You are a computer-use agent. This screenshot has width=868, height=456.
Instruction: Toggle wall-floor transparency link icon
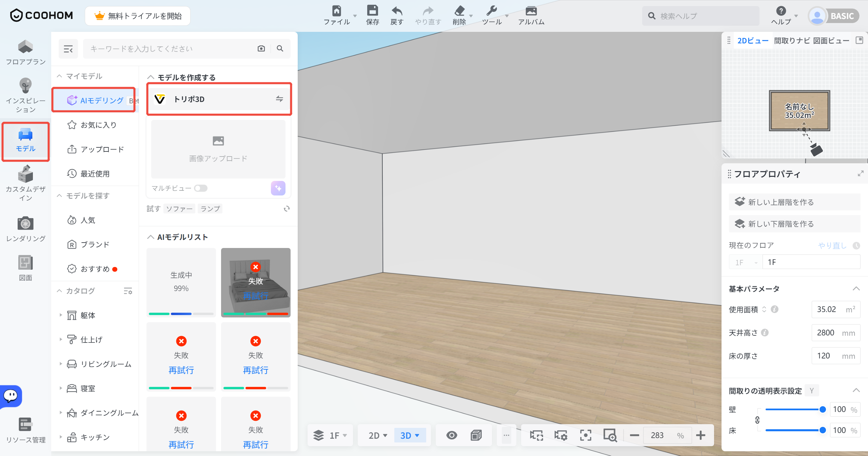click(x=757, y=420)
